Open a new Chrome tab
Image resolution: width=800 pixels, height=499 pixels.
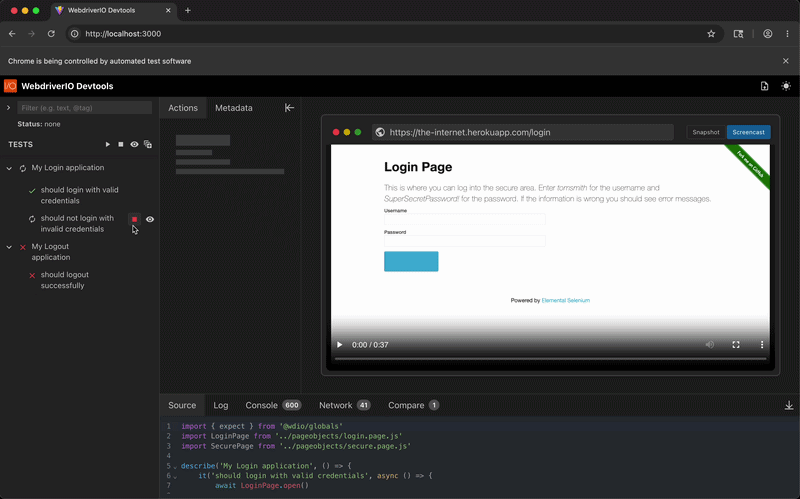(188, 10)
